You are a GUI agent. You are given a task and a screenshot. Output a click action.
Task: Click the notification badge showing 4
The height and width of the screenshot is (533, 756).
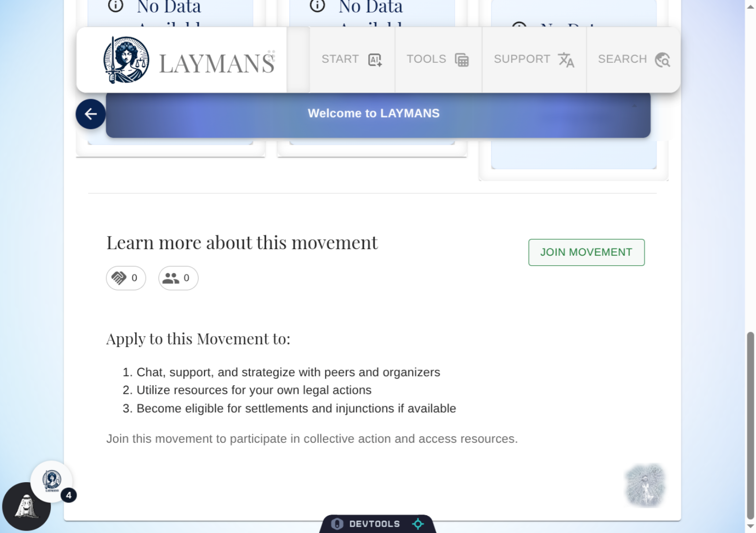pos(69,495)
